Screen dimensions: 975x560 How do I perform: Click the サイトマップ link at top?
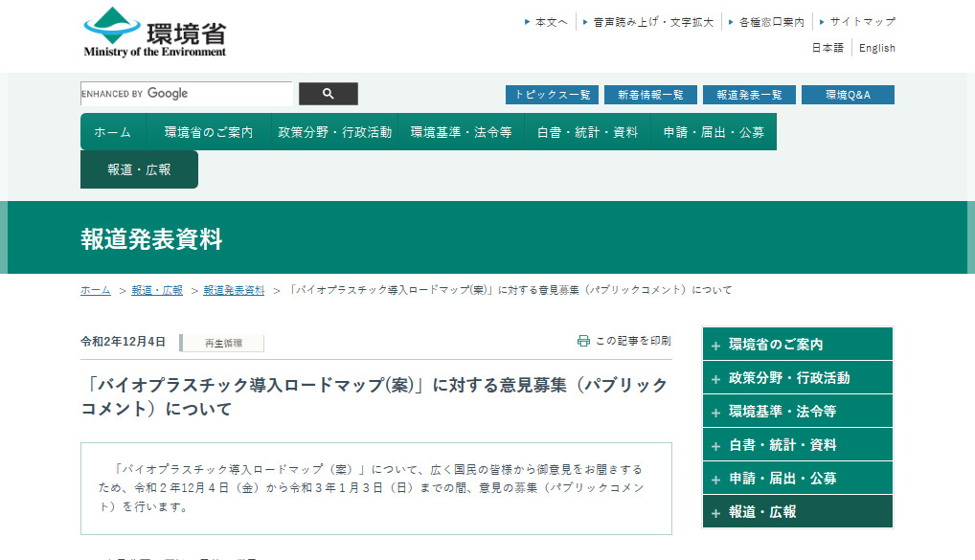pyautogui.click(x=862, y=22)
